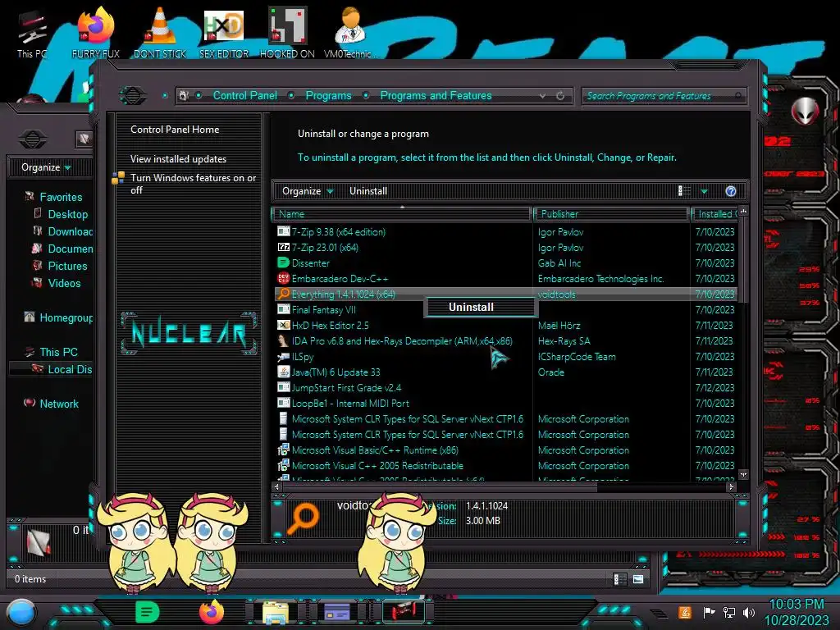
Task: Select Videos in Explorer navigation pane
Action: tap(64, 283)
